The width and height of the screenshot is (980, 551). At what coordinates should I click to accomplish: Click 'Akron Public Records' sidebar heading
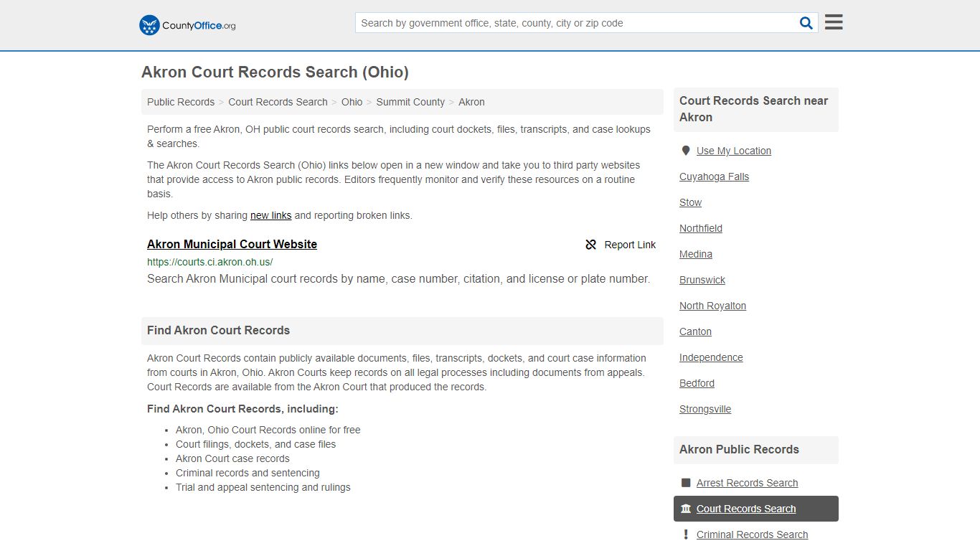(x=739, y=450)
